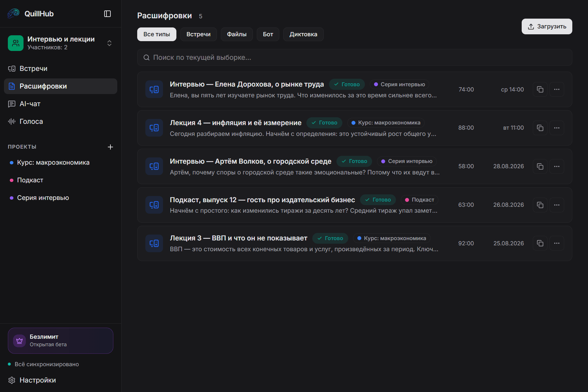The height and width of the screenshot is (392, 588).
Task: Open AI-чат in the sidebar
Action: 60,104
